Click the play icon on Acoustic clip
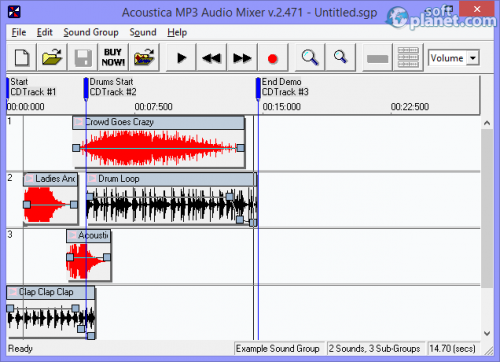Viewport: 500px width, 362px height. [72, 235]
